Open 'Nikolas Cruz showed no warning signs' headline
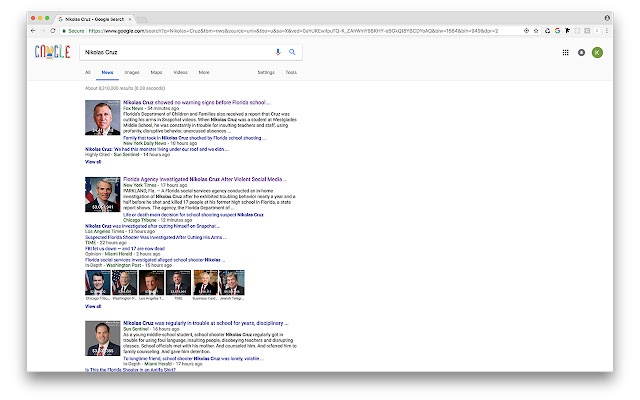Viewport: 640px width, 400px height. 197,102
